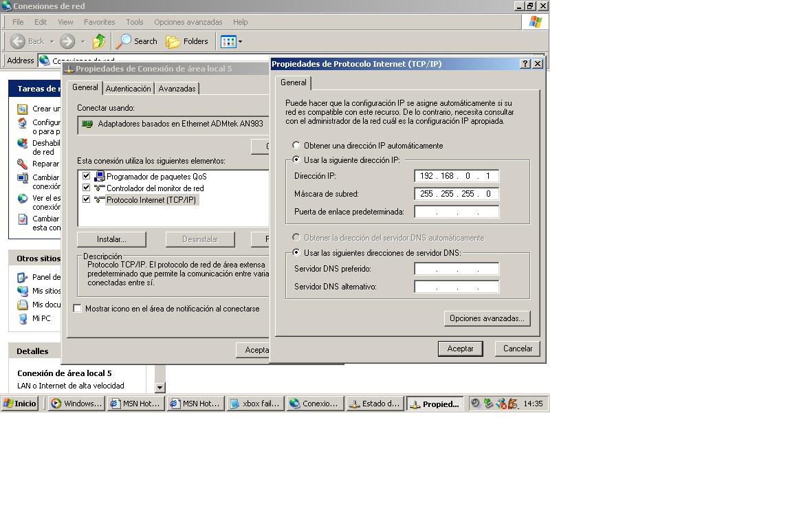Image resolution: width=812 pixels, height=528 pixels.
Task: Click Ver el estado de conexión icon
Action: click(22, 198)
